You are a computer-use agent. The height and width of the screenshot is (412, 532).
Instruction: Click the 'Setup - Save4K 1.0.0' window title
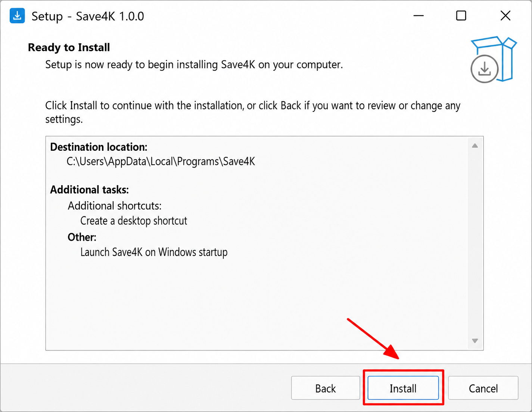click(x=88, y=16)
